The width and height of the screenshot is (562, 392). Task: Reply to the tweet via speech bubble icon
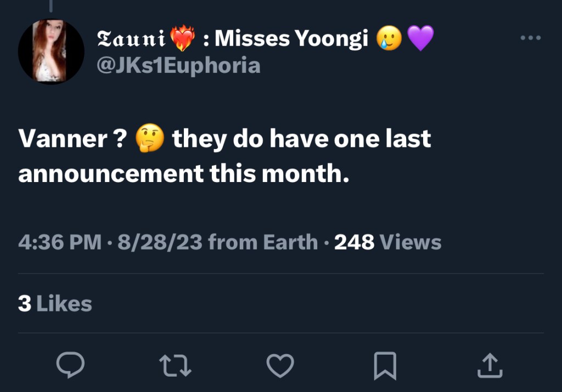(70, 365)
